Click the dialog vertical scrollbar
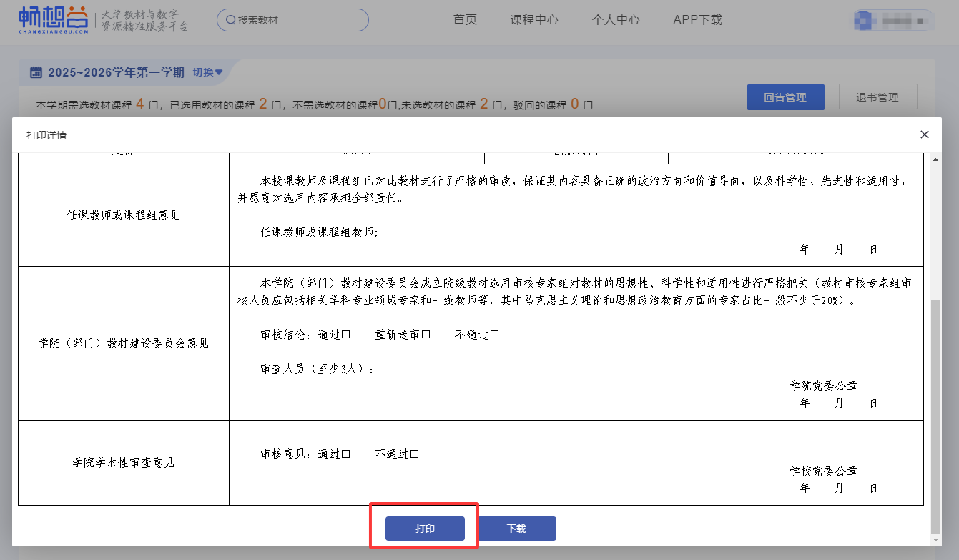959x560 pixels. (x=936, y=415)
